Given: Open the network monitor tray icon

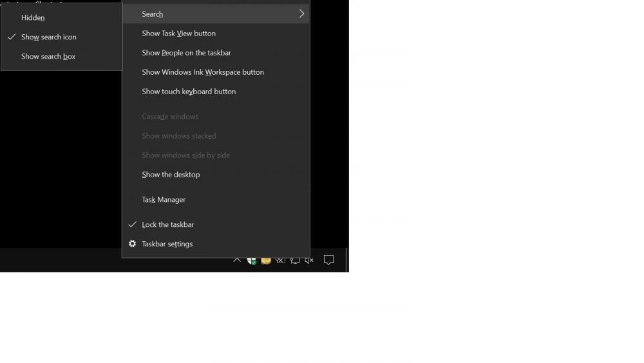Looking at the screenshot, I should click(x=294, y=260).
